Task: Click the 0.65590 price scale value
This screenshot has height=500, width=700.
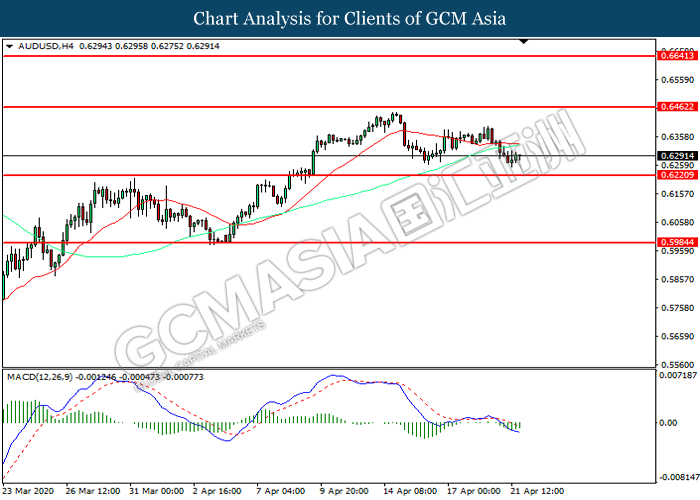Action: pyautogui.click(x=678, y=80)
